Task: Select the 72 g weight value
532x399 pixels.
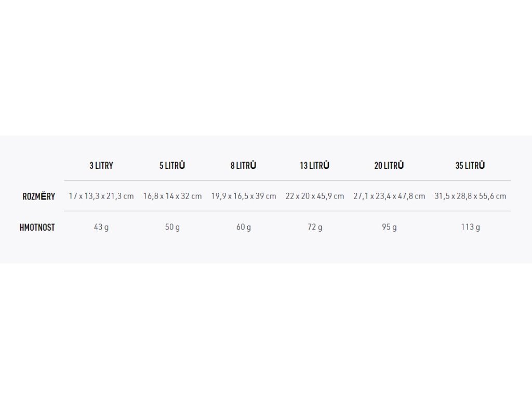Action: (314, 227)
